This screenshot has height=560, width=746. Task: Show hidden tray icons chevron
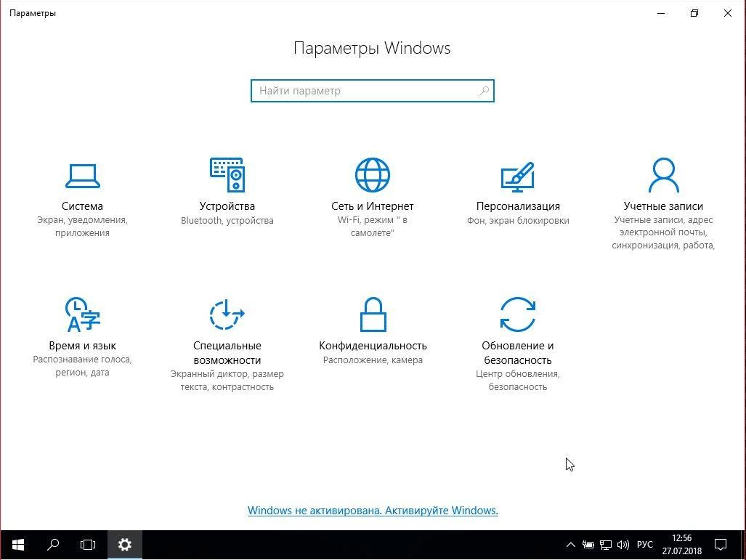click(570, 545)
